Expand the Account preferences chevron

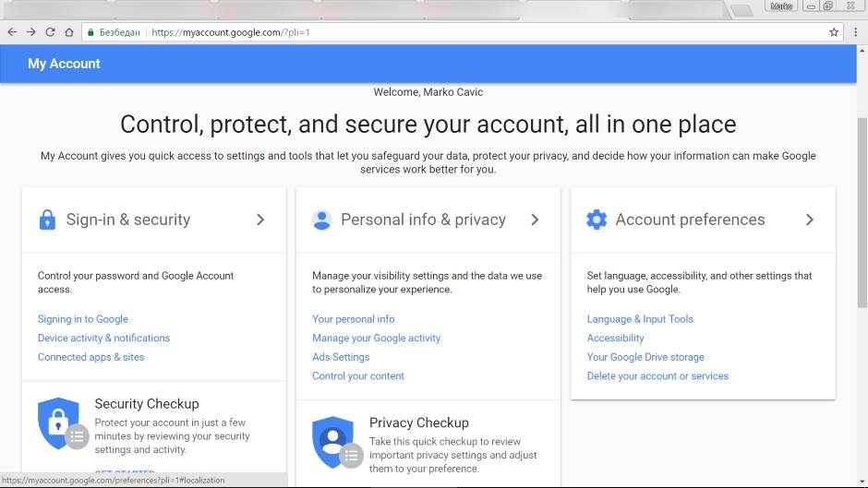(810, 220)
